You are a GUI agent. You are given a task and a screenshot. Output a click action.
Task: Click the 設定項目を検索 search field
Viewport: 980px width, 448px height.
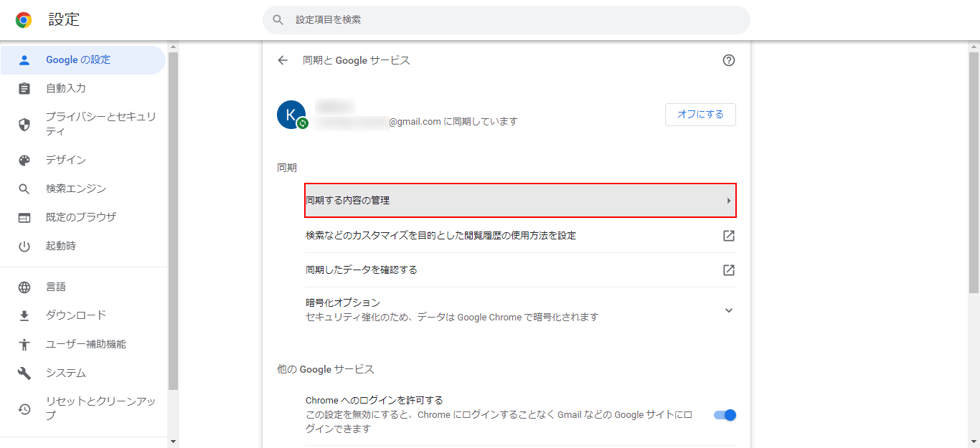coord(507,20)
